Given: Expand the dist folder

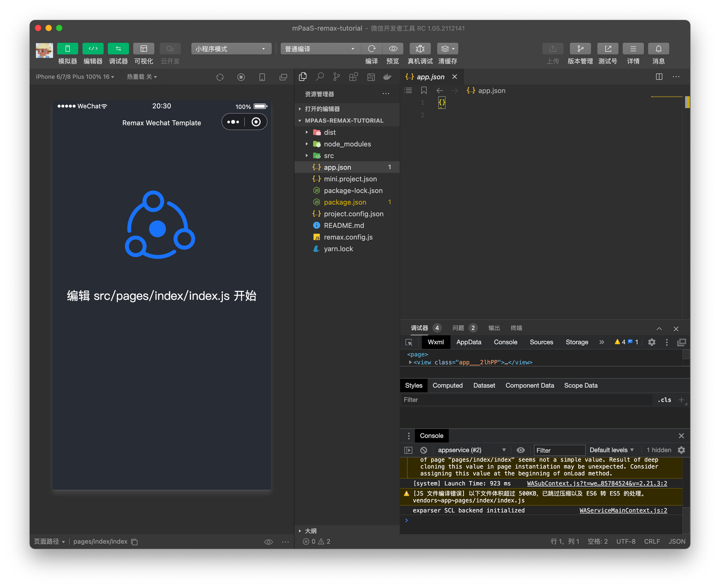Looking at the screenshot, I should point(347,132).
